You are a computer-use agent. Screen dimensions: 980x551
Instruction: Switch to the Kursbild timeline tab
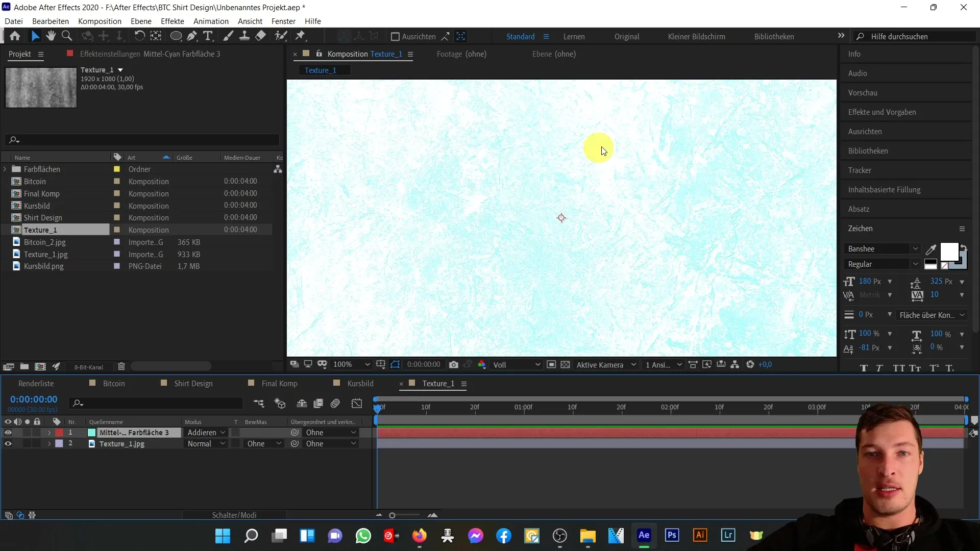tap(360, 384)
